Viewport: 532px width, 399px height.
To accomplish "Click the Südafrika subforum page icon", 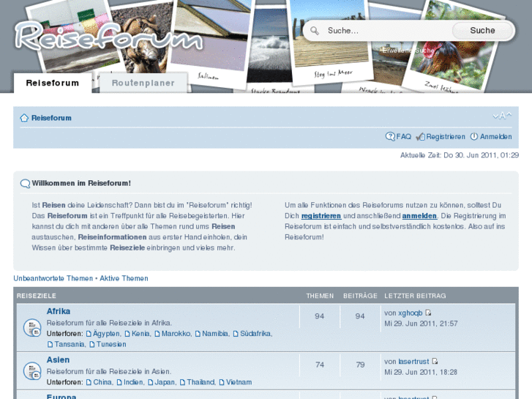I will 236,334.
